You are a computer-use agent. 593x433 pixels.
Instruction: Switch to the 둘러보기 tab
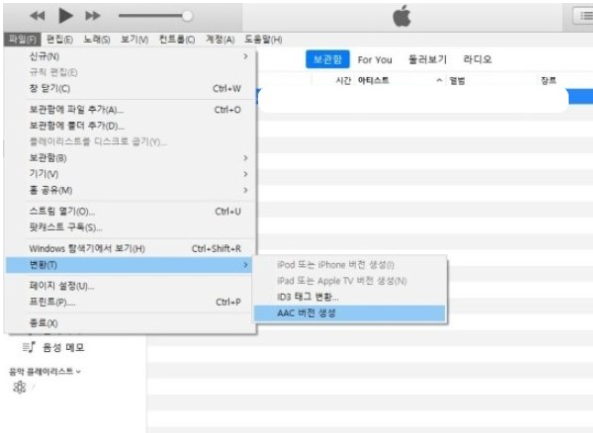coord(427,59)
